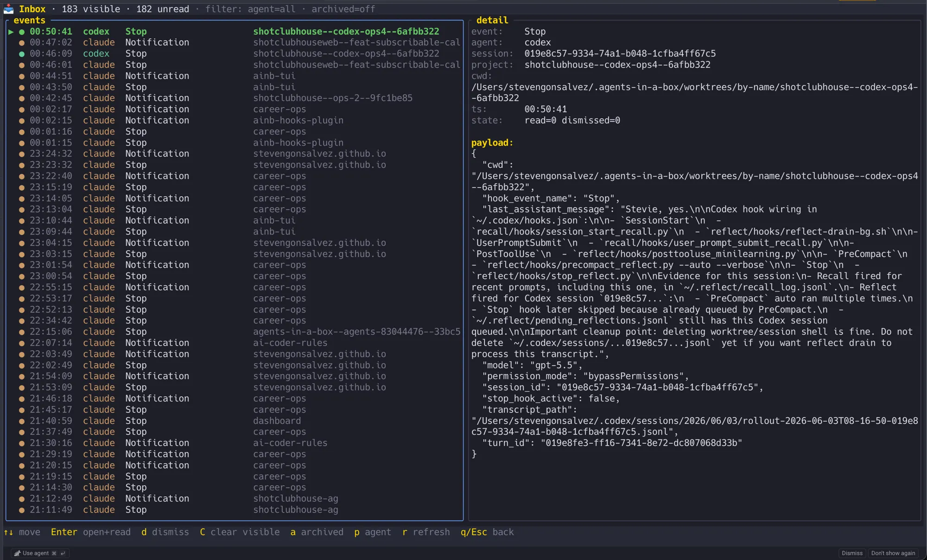Click the 'p agent' shortcut hint
Screen dimensions: 927x560
(373, 532)
